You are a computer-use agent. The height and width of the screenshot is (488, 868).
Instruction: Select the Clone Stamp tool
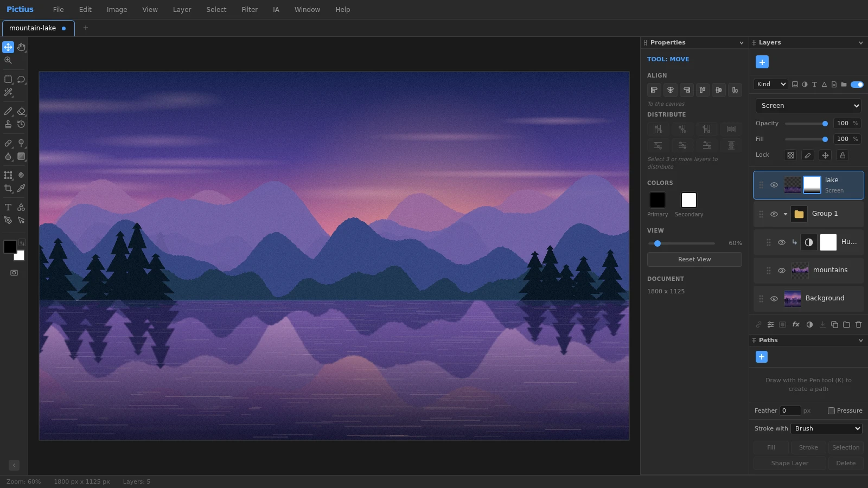(8, 124)
